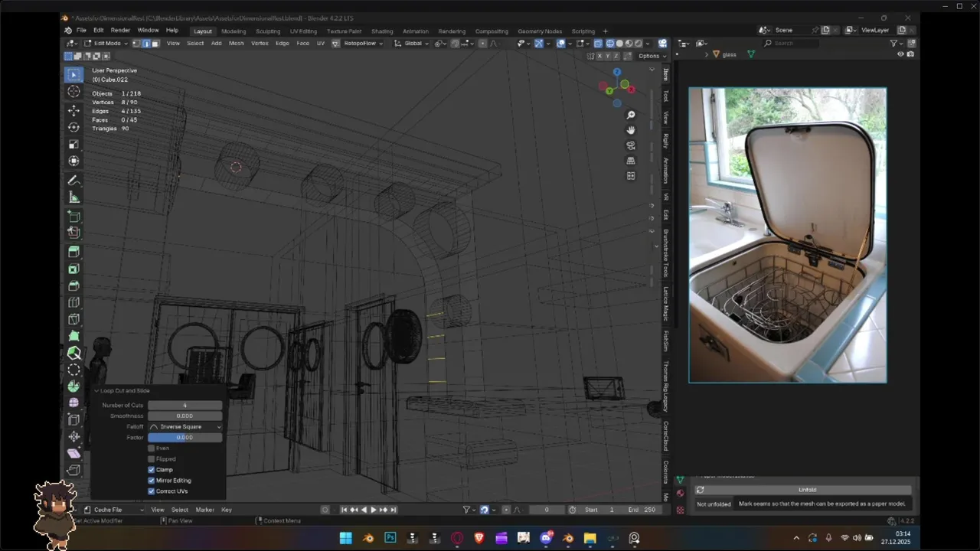Uncheck the Clamp checkbox
980x551 pixels.
[x=152, y=469]
